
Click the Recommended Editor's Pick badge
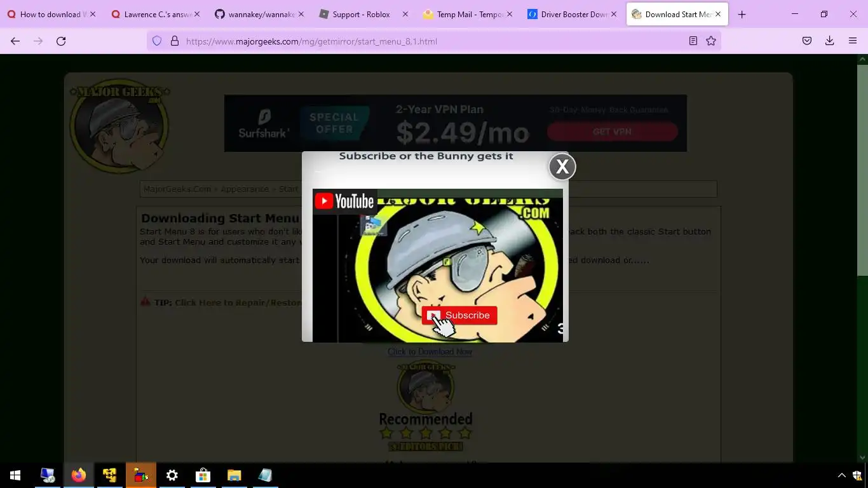click(426, 407)
